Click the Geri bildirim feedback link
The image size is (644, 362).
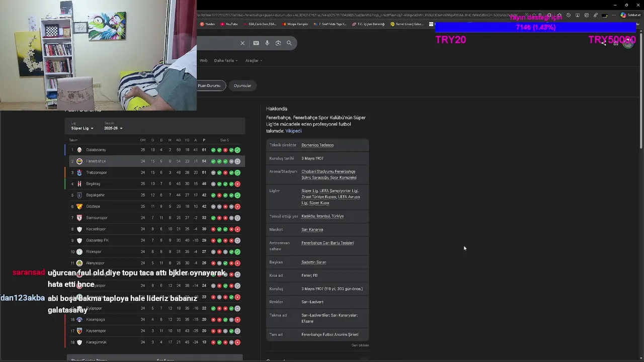[360, 345]
